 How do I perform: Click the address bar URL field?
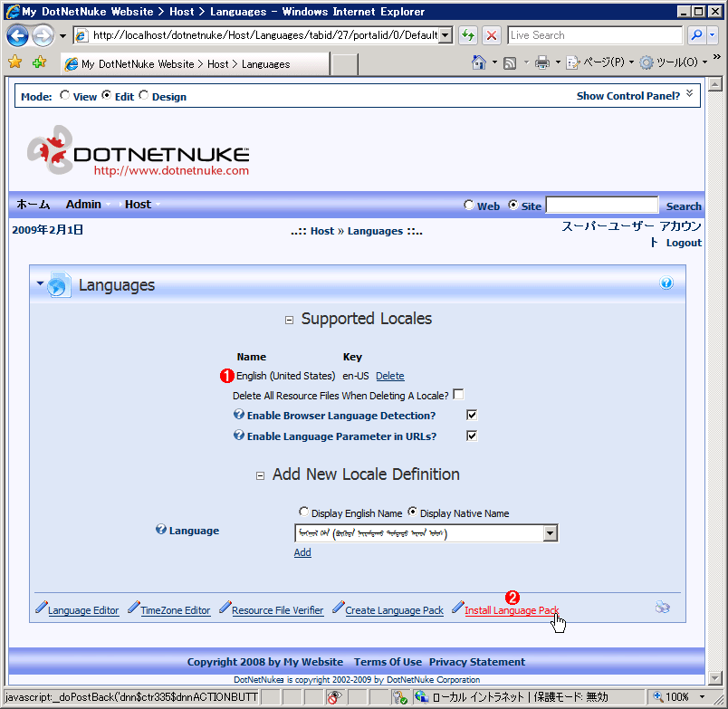264,35
